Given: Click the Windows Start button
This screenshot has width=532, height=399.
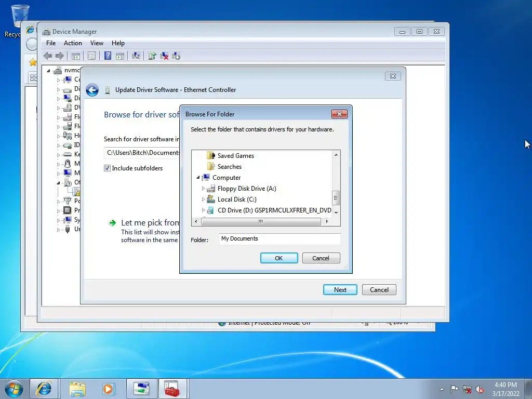Looking at the screenshot, I should 14,389.
